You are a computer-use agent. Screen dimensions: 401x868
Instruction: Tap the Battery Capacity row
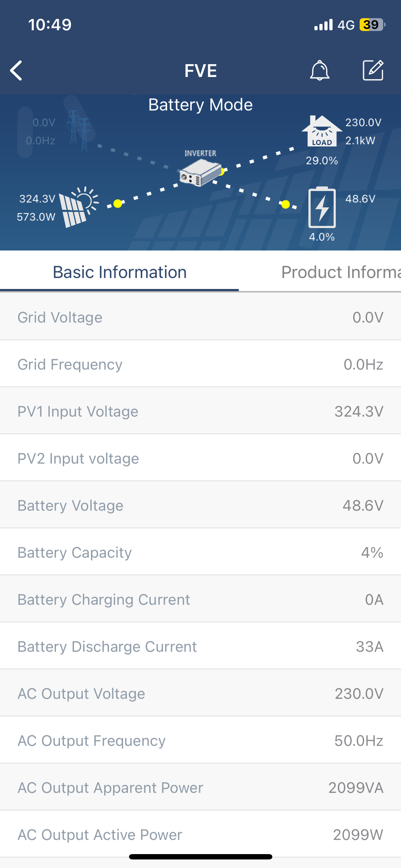[x=200, y=552]
